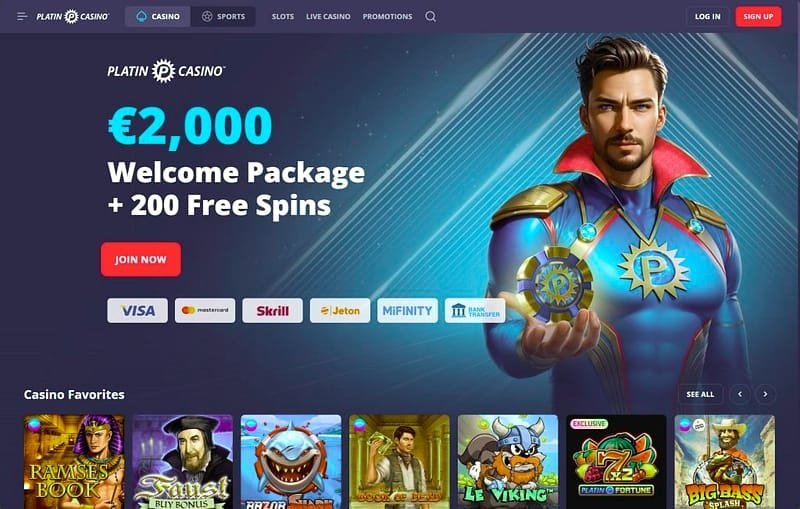Open the hamburger menu icon

coord(22,16)
